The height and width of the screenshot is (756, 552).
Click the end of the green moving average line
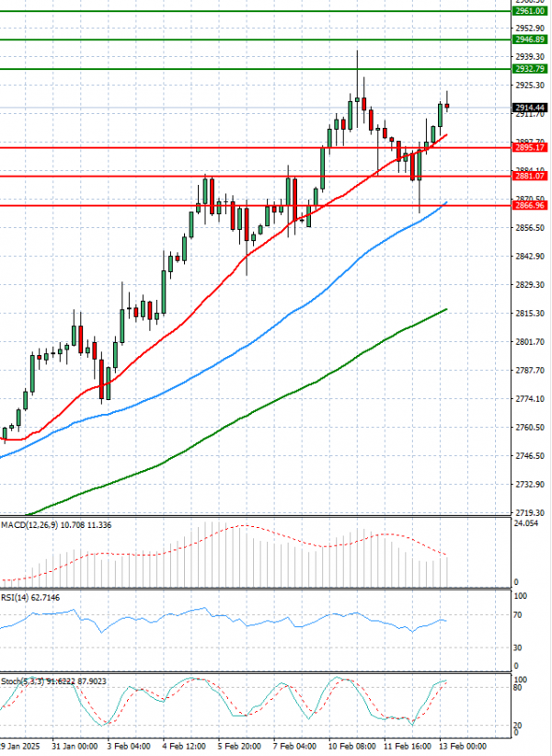447,309
